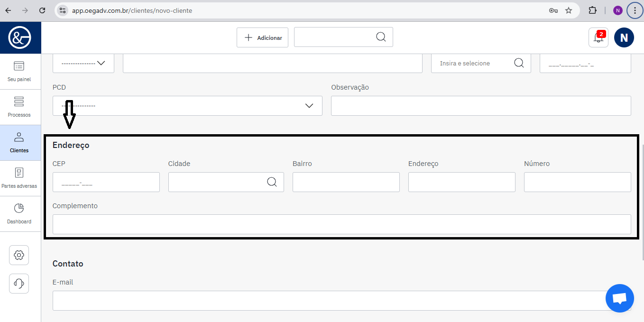Open the saved passwords key icon
Screen dimensions: 644x322
[x=553, y=10]
